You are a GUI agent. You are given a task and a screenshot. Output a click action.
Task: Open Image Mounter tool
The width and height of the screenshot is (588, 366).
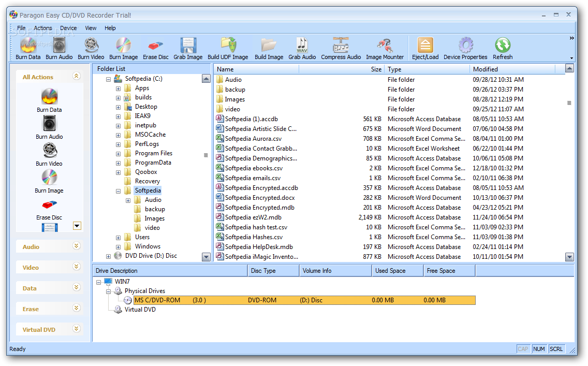[385, 49]
